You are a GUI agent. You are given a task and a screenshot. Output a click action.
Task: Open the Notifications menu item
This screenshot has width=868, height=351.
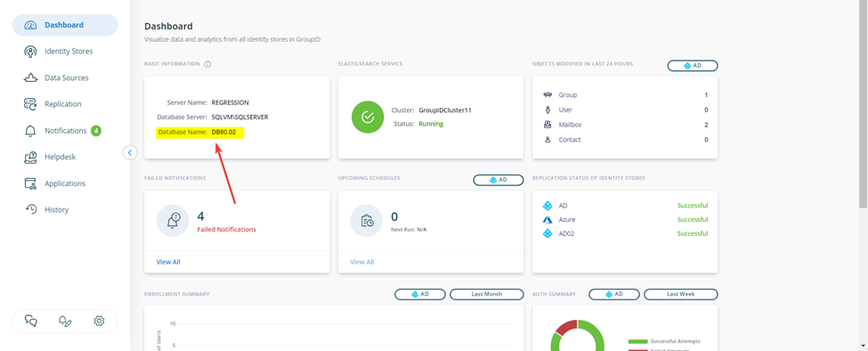tap(65, 131)
